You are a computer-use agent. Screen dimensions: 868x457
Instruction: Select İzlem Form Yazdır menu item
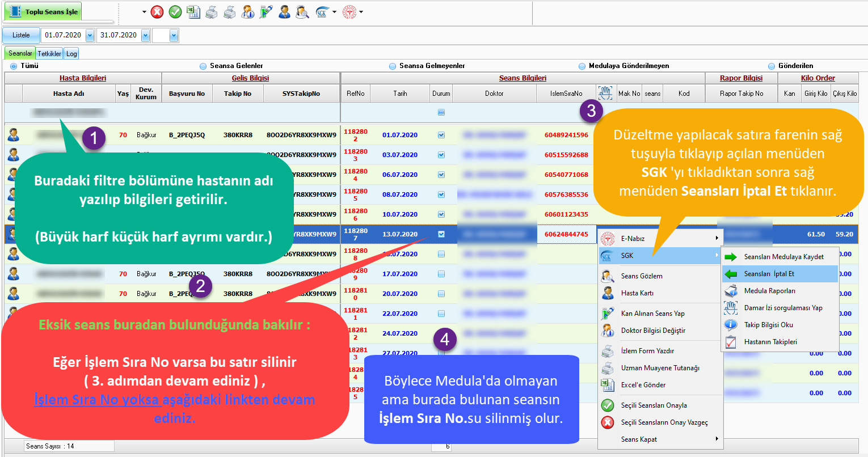(660, 351)
